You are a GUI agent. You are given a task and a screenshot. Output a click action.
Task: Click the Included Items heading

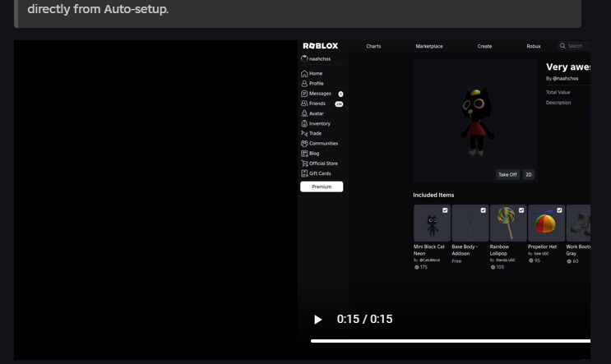(433, 195)
